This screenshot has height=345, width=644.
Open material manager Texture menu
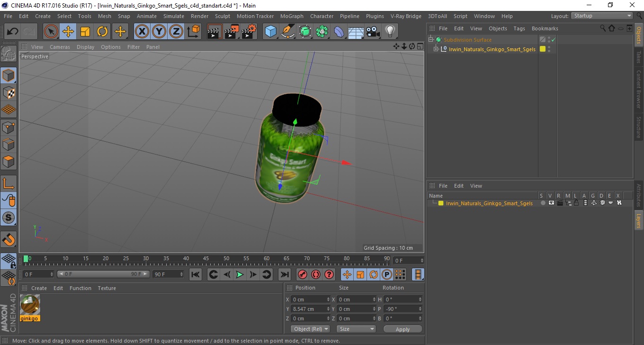point(107,288)
